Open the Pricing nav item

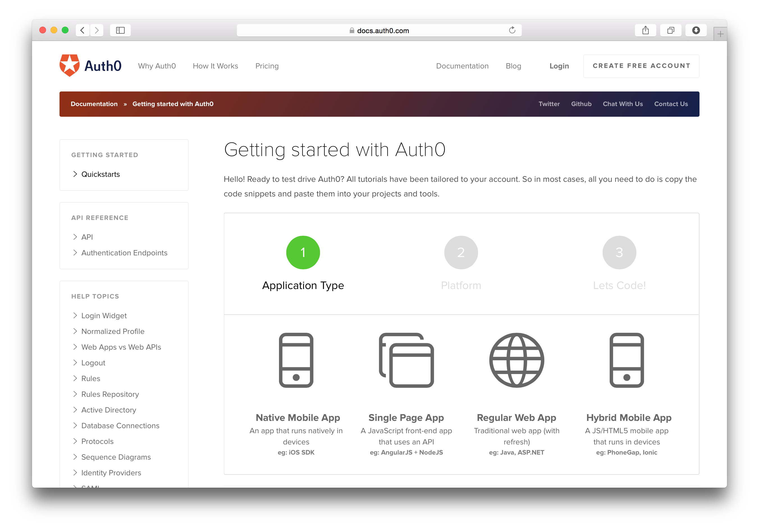[267, 66]
